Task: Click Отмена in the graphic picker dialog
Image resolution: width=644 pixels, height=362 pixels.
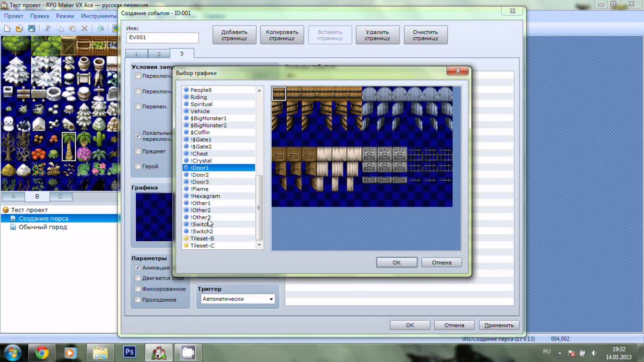Action: pyautogui.click(x=441, y=262)
